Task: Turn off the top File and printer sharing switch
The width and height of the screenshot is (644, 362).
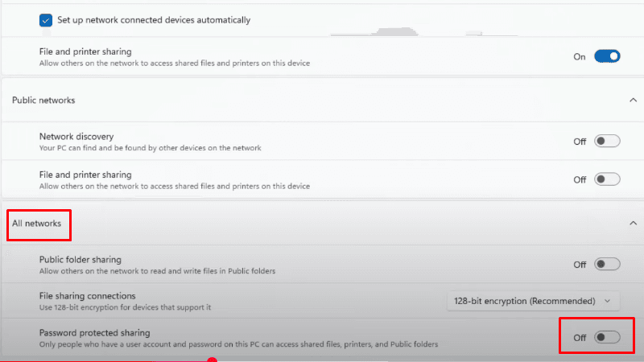Action: click(x=607, y=57)
